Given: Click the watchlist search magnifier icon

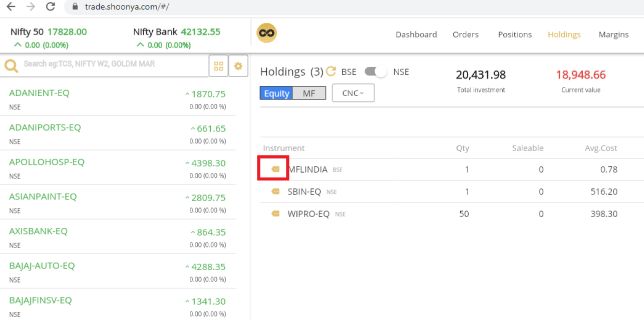Looking at the screenshot, I should click(12, 65).
